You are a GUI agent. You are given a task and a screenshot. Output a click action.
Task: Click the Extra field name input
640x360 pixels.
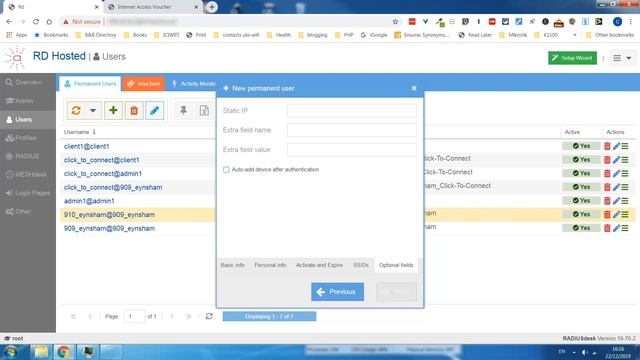tap(352, 130)
